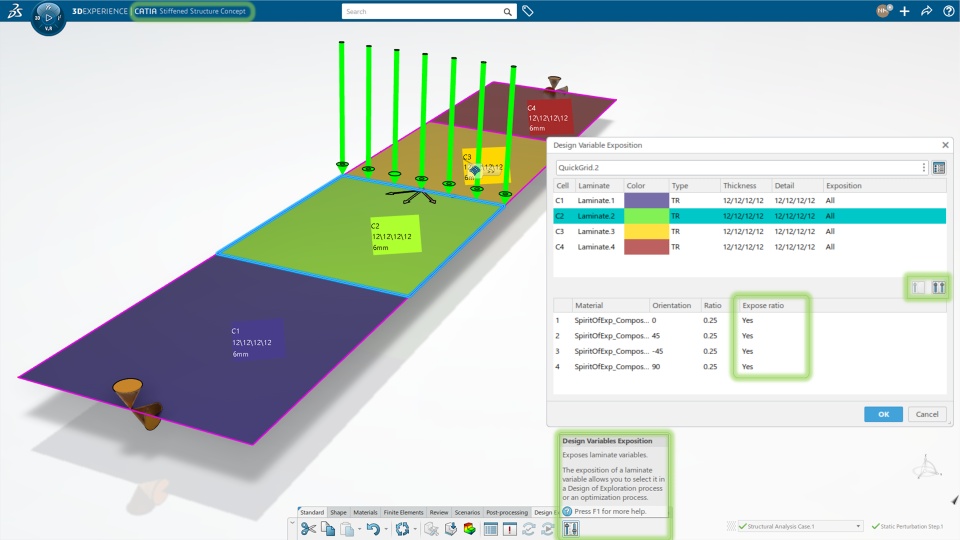Open the NH user profile avatar

pos(883,11)
